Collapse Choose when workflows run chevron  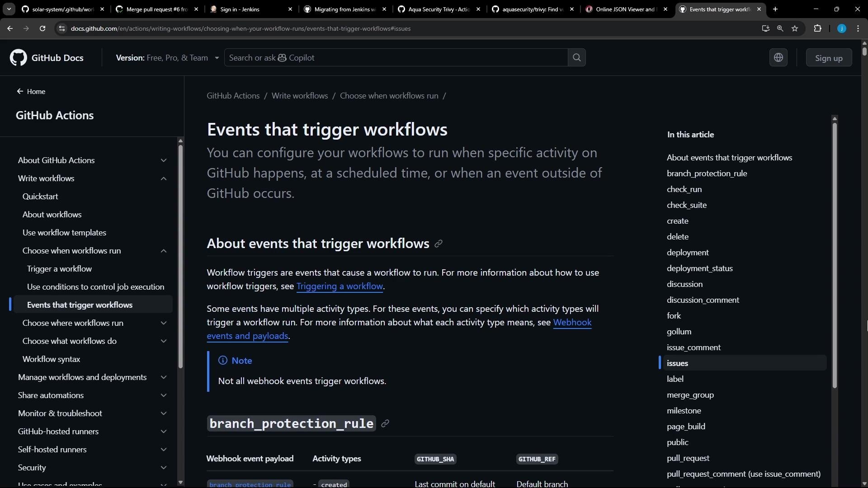pyautogui.click(x=164, y=251)
